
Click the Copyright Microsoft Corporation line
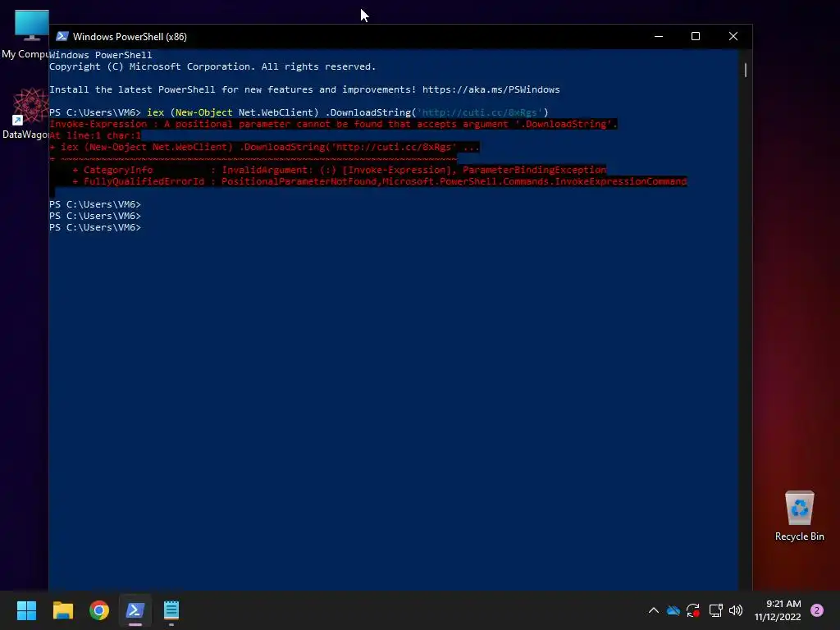[212, 66]
